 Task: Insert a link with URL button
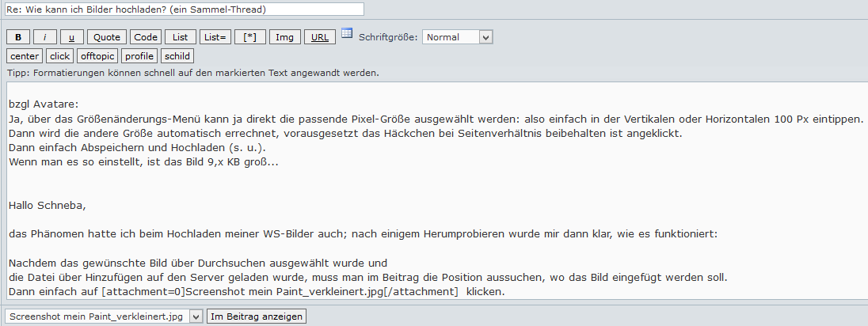(319, 37)
